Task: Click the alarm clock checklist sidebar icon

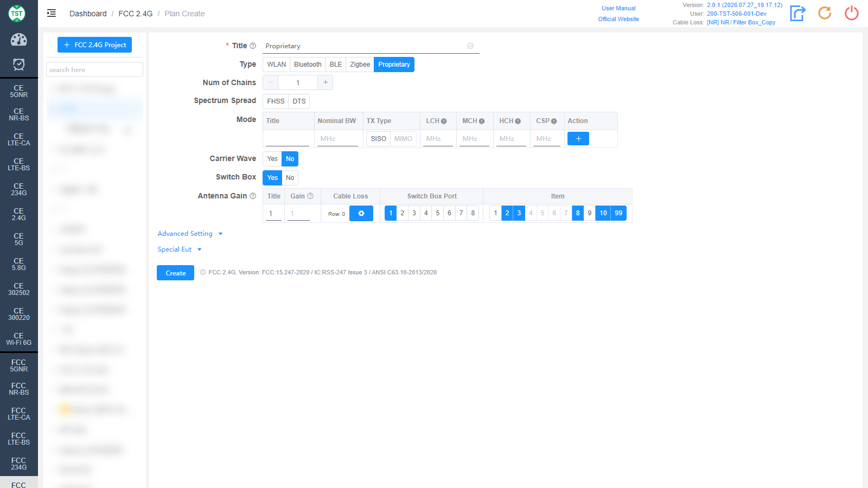Action: tap(18, 65)
